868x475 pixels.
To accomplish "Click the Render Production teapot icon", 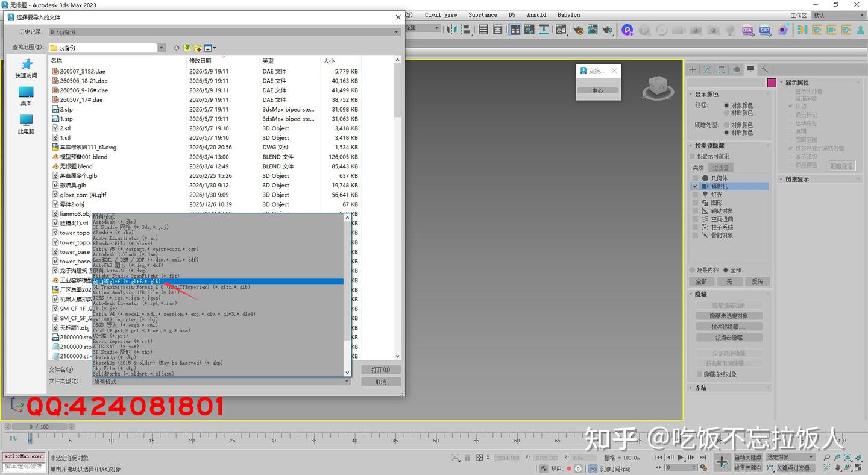I will (608, 30).
